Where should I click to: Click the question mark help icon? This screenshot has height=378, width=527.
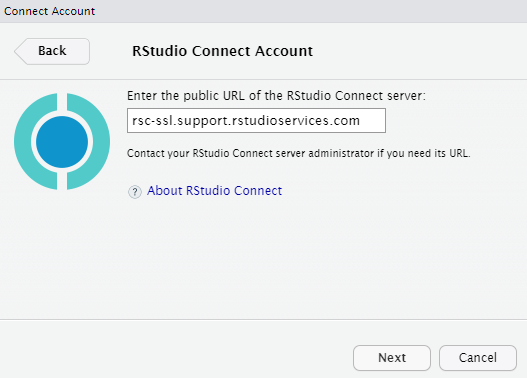[x=135, y=192]
